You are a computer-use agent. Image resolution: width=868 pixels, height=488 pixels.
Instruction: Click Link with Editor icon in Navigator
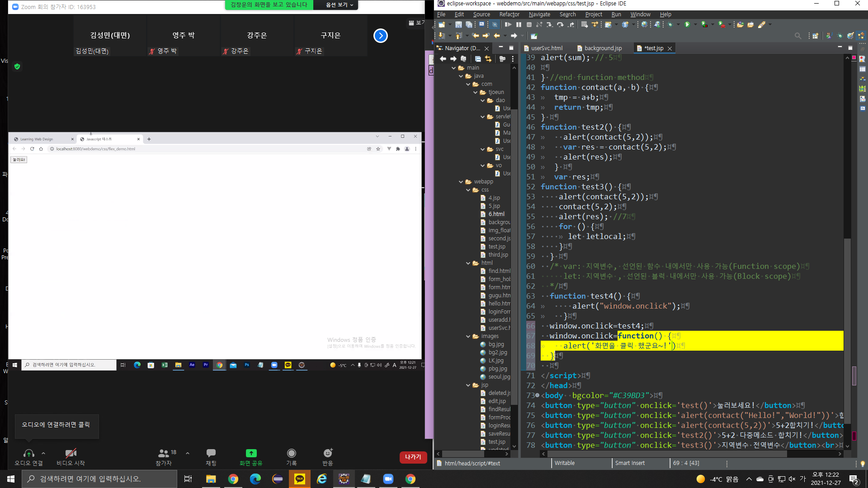[488, 59]
